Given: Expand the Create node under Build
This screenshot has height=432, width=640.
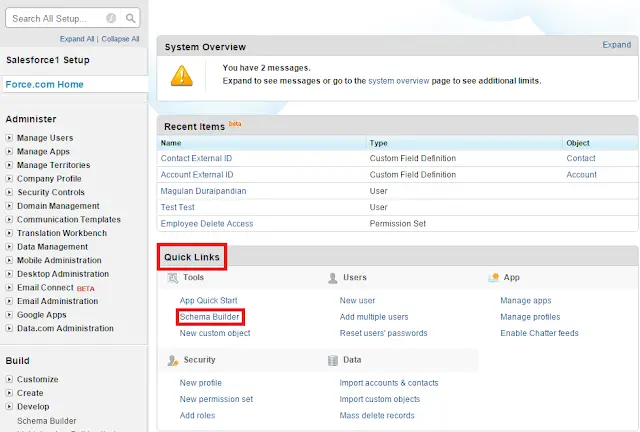Looking at the screenshot, I should (x=9, y=393).
